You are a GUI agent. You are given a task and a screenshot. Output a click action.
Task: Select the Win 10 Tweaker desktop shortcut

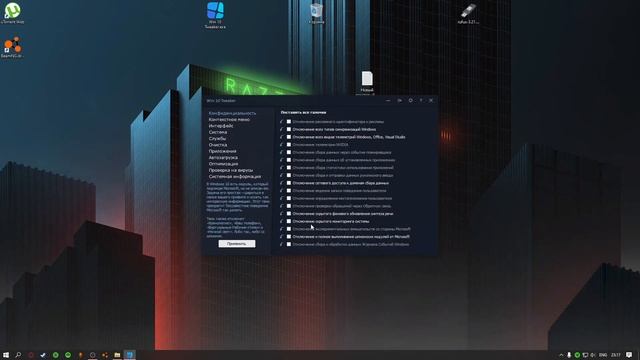(215, 15)
